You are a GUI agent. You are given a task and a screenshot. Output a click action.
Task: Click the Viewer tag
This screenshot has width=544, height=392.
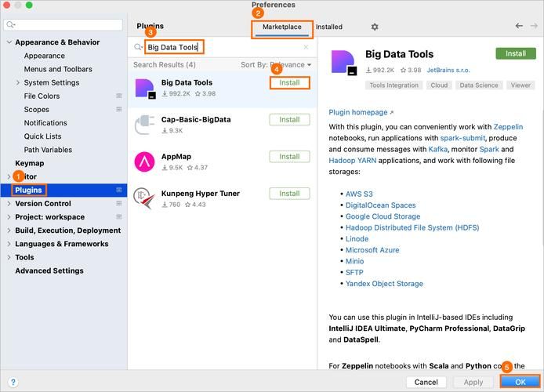(x=520, y=85)
